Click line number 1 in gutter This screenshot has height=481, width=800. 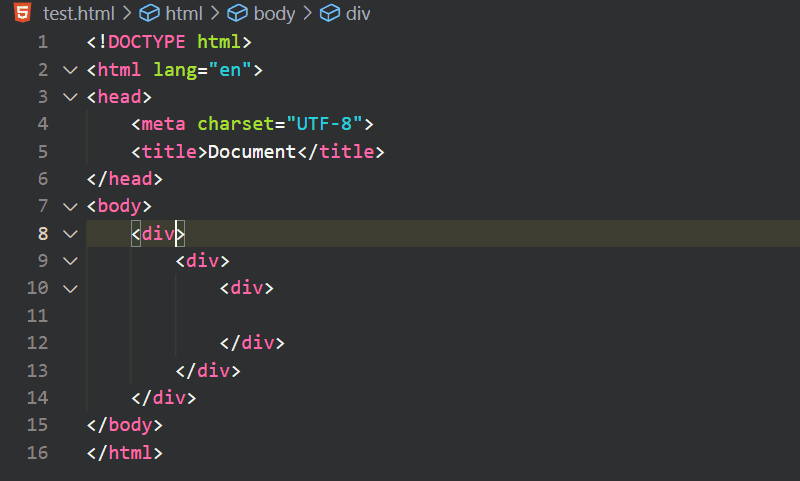43,42
